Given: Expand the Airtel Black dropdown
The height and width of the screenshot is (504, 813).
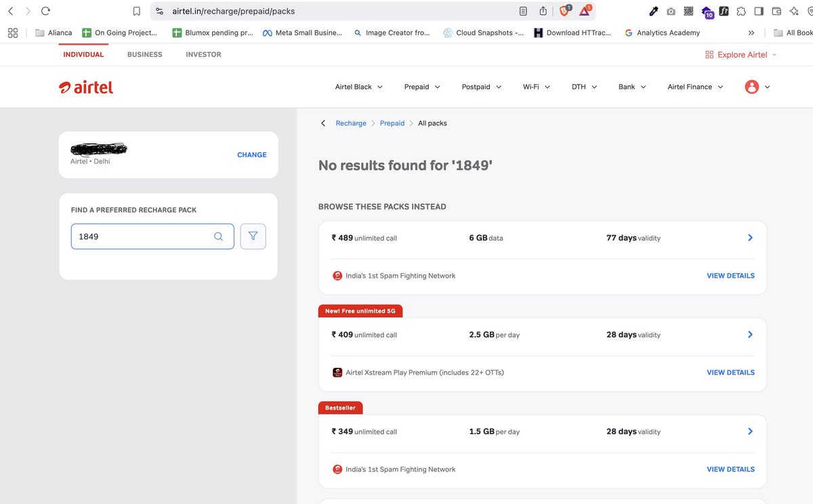Looking at the screenshot, I should click(x=359, y=87).
